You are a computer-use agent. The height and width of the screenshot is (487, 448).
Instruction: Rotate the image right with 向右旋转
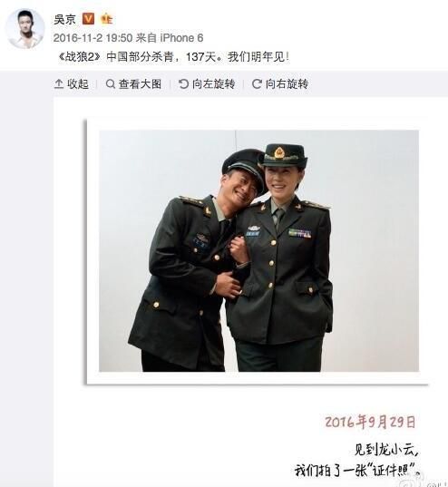point(280,83)
